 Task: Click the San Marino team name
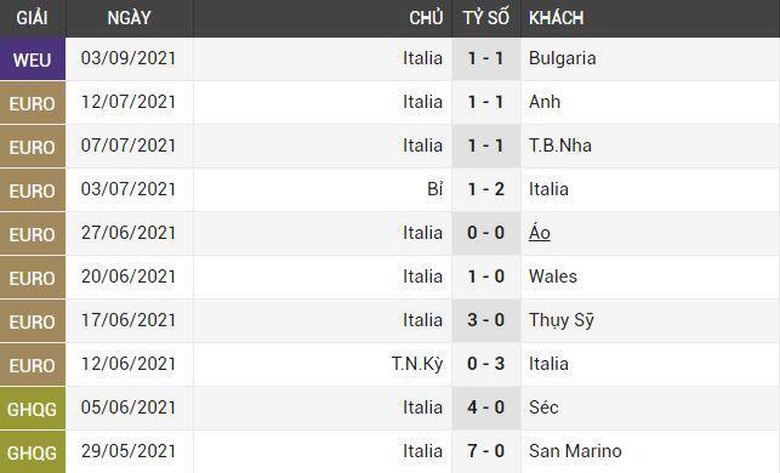point(575,451)
